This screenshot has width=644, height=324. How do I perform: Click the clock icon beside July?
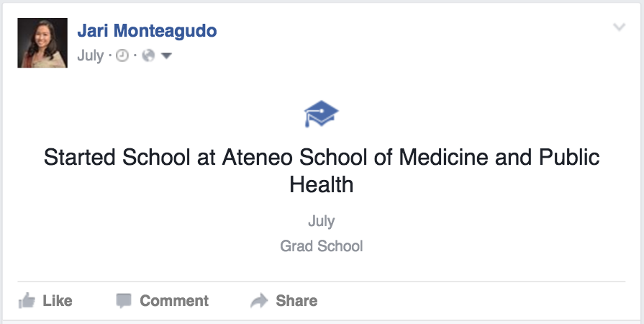click(122, 56)
